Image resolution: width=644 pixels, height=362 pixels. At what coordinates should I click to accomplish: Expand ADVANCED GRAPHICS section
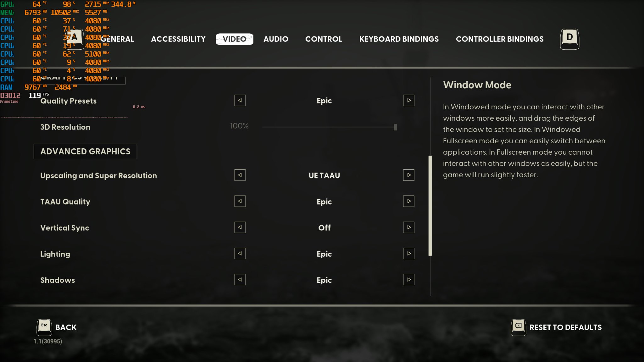[85, 151]
